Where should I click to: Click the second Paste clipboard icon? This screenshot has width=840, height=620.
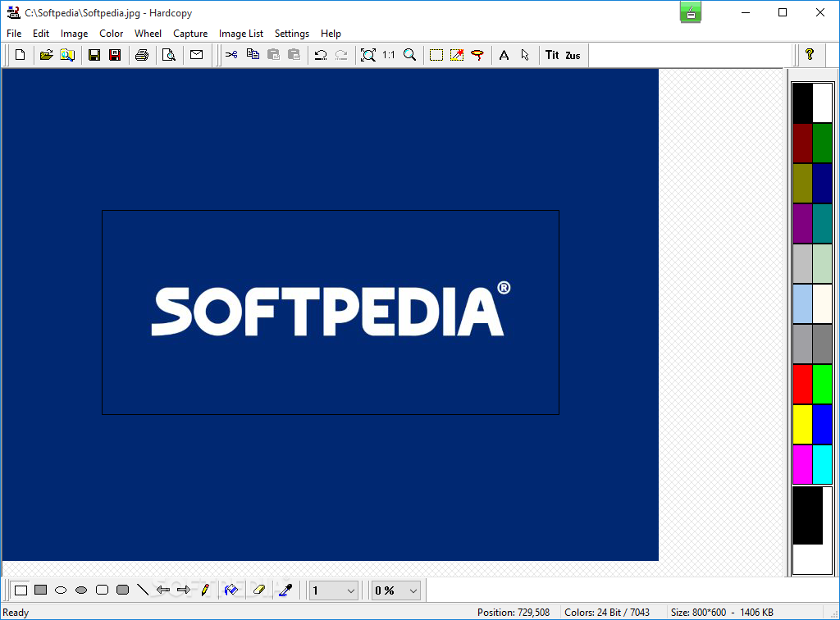pyautogui.click(x=294, y=55)
